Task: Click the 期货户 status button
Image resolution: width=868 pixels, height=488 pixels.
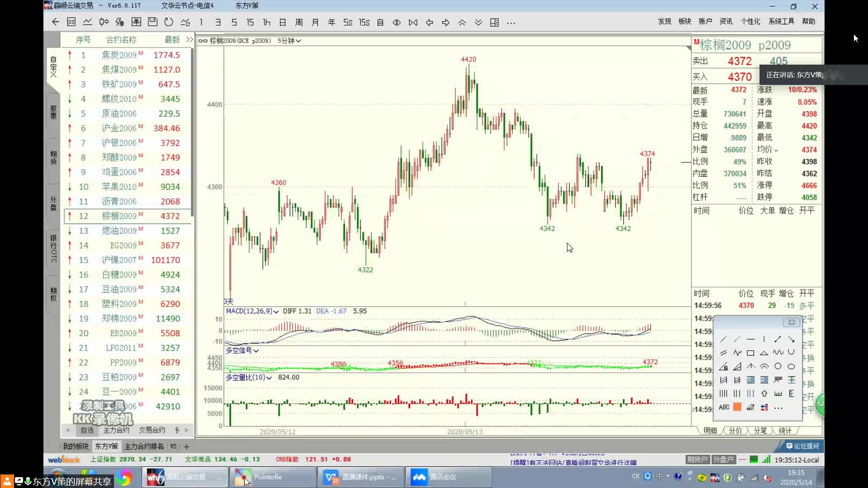Action: tap(698, 459)
